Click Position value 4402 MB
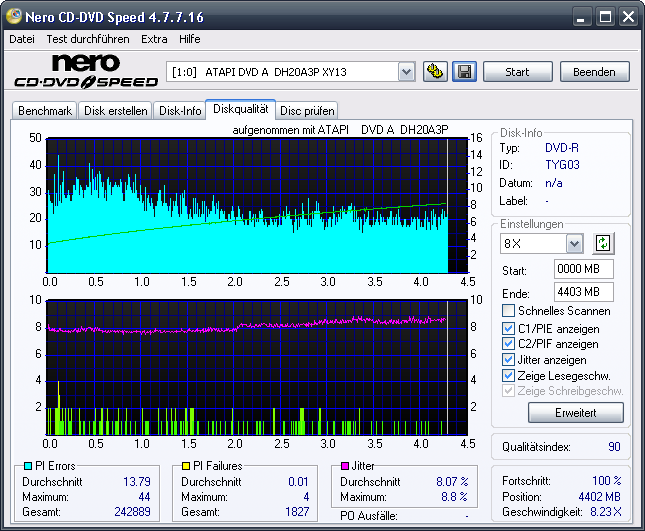 click(599, 497)
